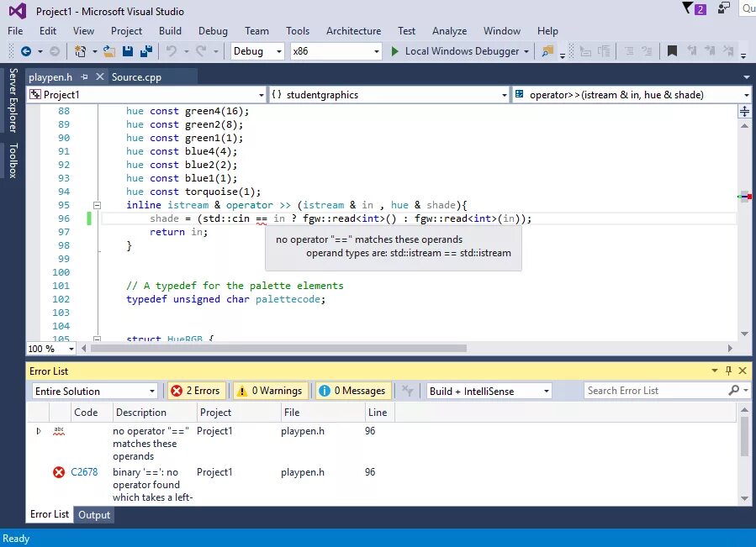The height and width of the screenshot is (547, 756).
Task: Click the IntelliSense squiggle icon in first error row
Action: pos(59,431)
